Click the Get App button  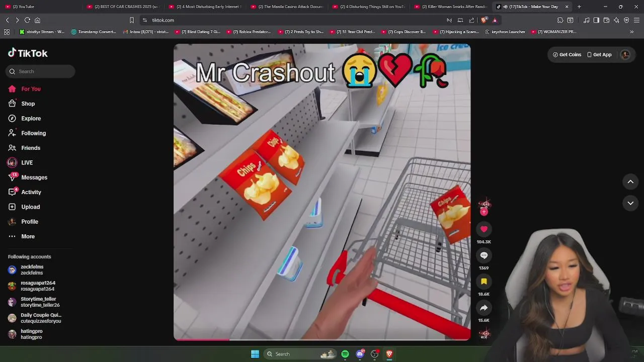coord(599,55)
